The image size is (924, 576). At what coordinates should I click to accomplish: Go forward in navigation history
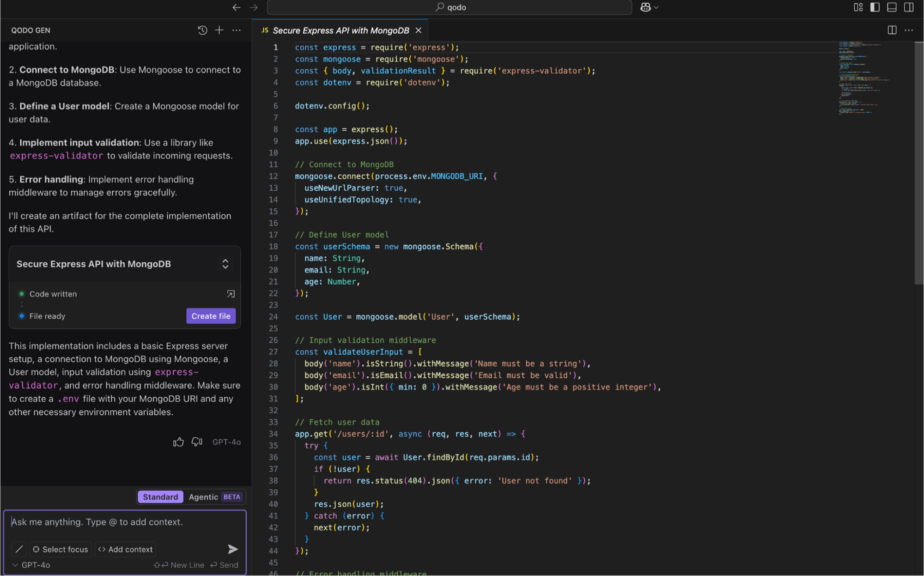pos(254,7)
